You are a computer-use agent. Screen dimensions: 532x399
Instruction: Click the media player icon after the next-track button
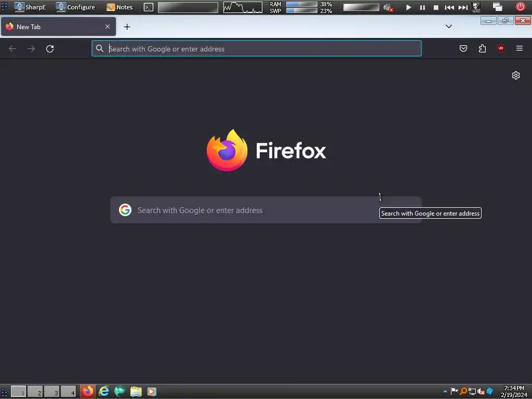[x=476, y=7]
